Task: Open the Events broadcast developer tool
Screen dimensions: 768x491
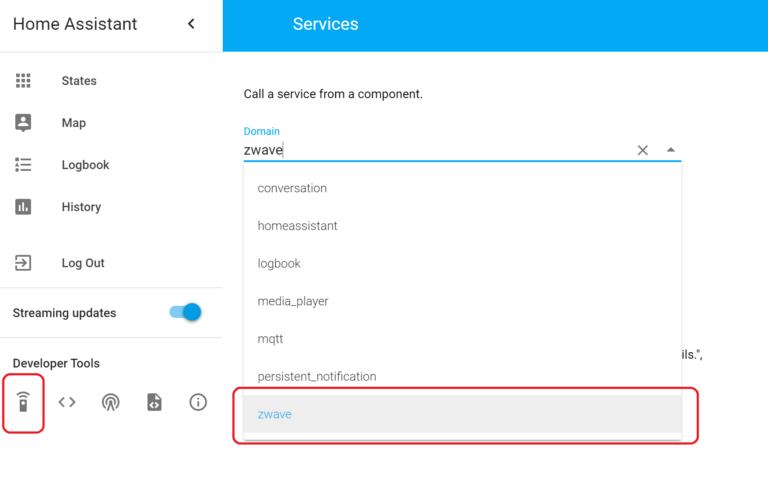Action: [x=111, y=402]
